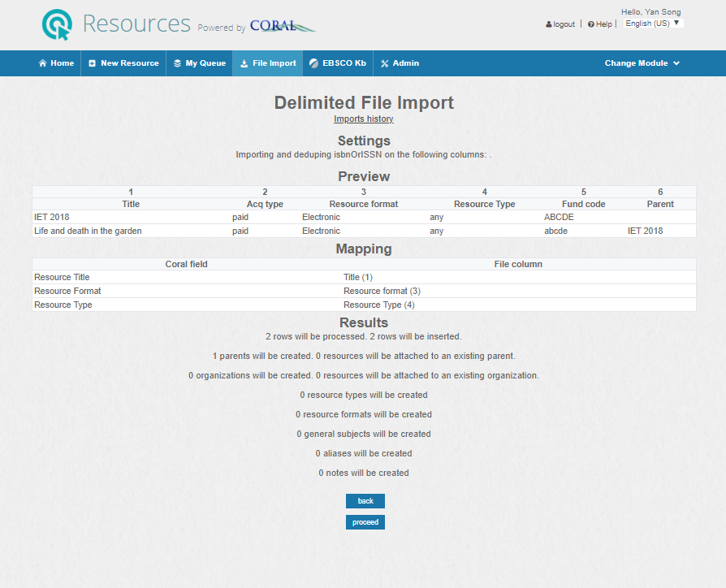Open the New Resource menu item
Viewport: 726px width, 588px height.
pos(123,63)
